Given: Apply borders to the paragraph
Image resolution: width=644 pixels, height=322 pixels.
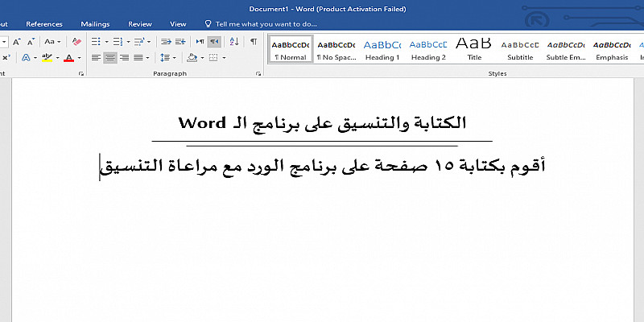Looking at the screenshot, I should tap(213, 58).
